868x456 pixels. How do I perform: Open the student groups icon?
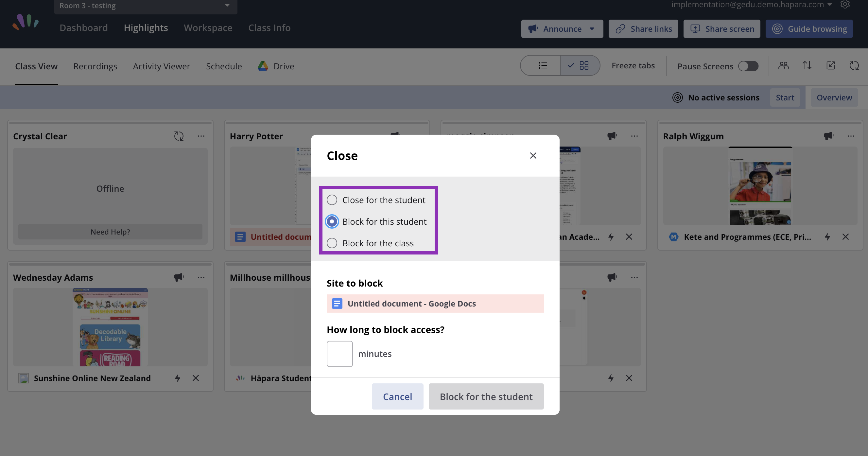click(783, 65)
